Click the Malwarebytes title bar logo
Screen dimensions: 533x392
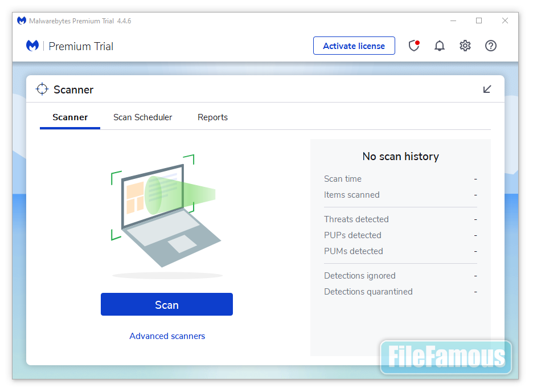22,21
